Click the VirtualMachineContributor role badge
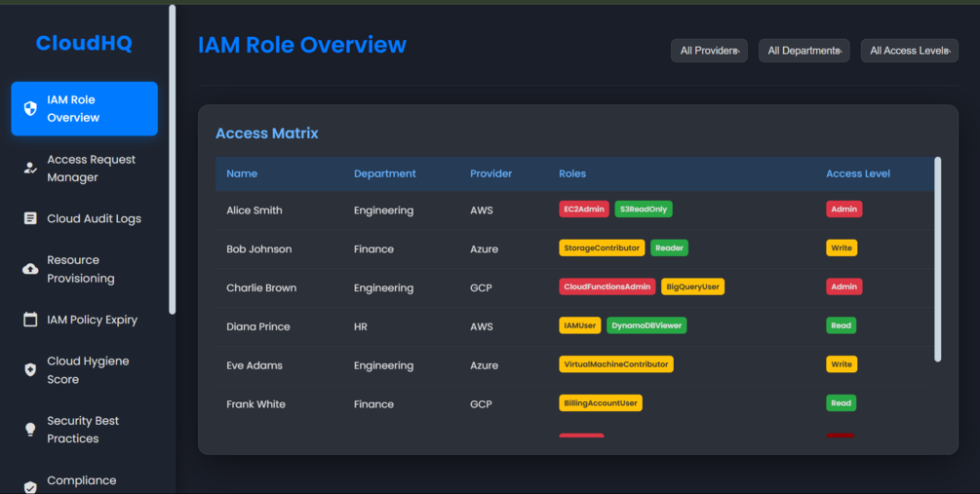980x494 pixels. coord(616,364)
